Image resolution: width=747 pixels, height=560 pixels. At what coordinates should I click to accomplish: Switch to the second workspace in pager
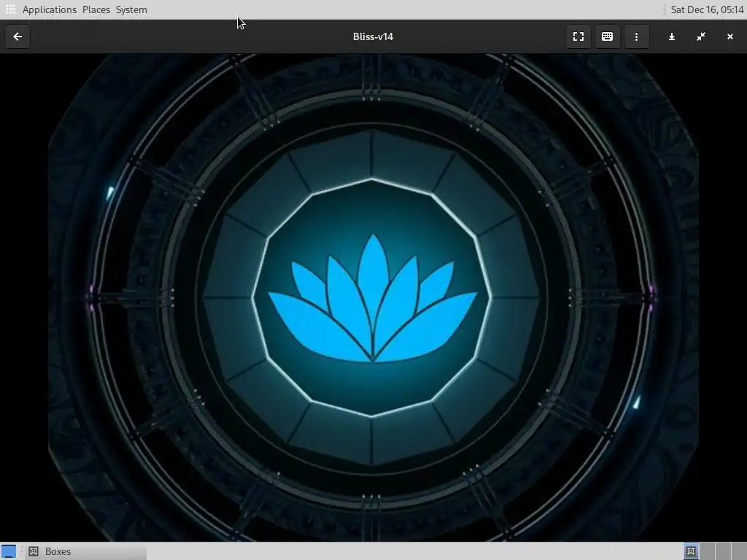707,551
